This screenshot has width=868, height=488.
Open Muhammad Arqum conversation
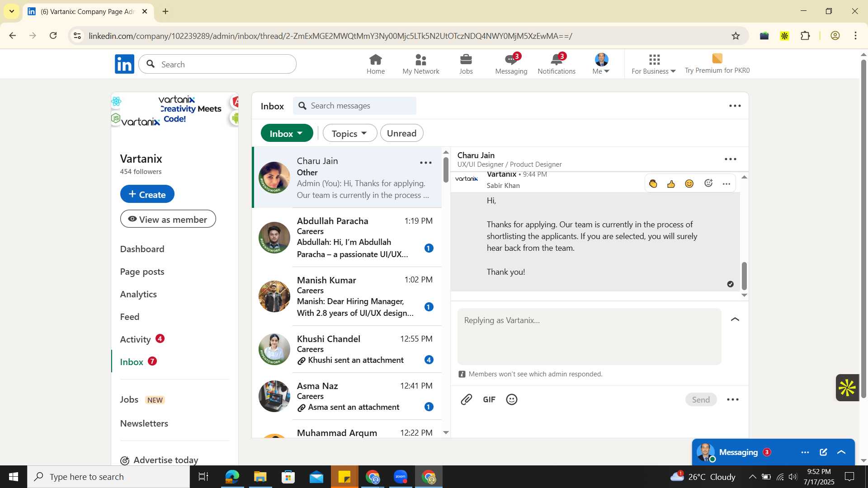347,429
